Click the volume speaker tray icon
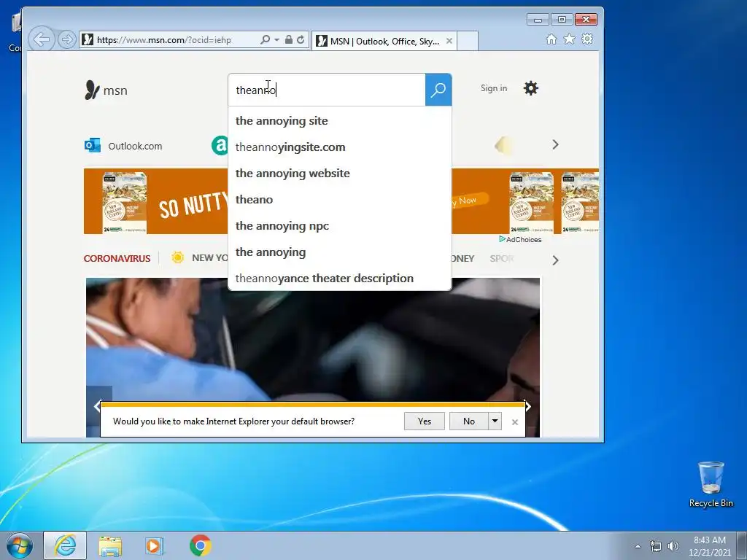The image size is (747, 560). click(x=673, y=546)
